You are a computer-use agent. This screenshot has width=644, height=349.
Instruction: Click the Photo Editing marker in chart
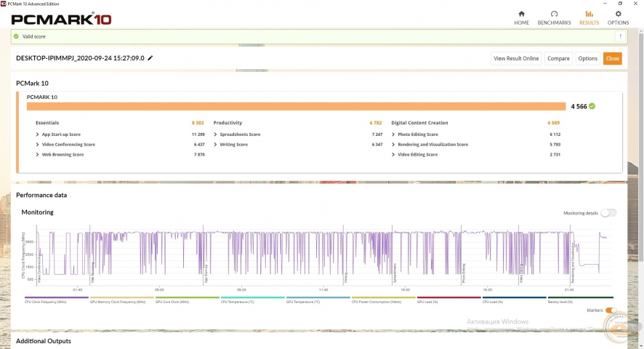[464, 273]
